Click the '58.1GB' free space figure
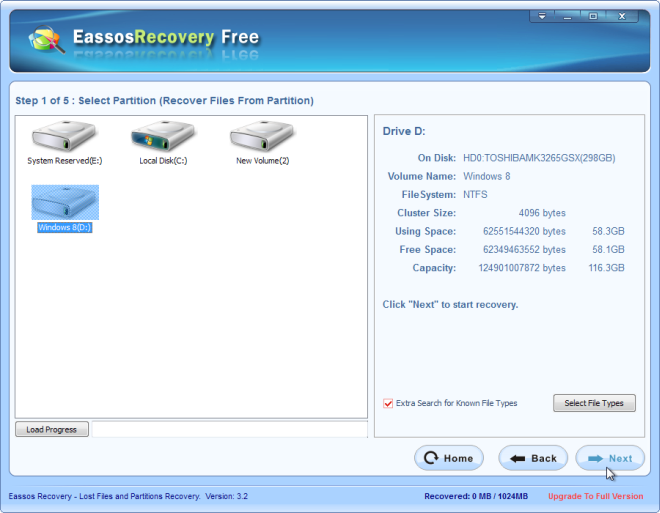The height and width of the screenshot is (513, 660). (x=608, y=250)
